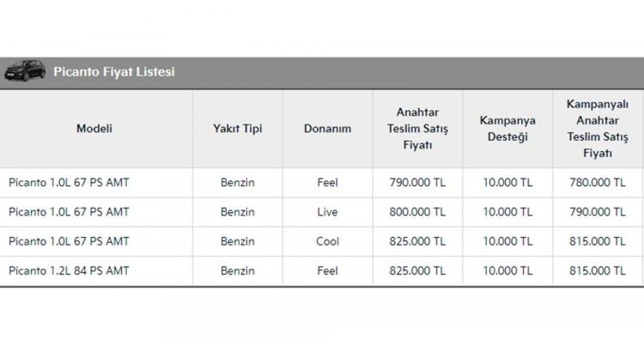The image size is (644, 340).
Task: Click 10.000 TL support in Feel 1.0L row
Action: coord(507,182)
